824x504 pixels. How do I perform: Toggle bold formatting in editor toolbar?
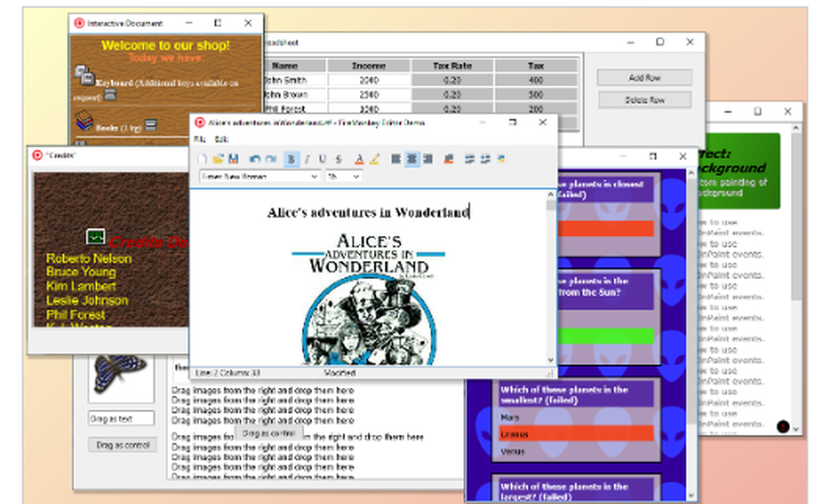pyautogui.click(x=292, y=159)
